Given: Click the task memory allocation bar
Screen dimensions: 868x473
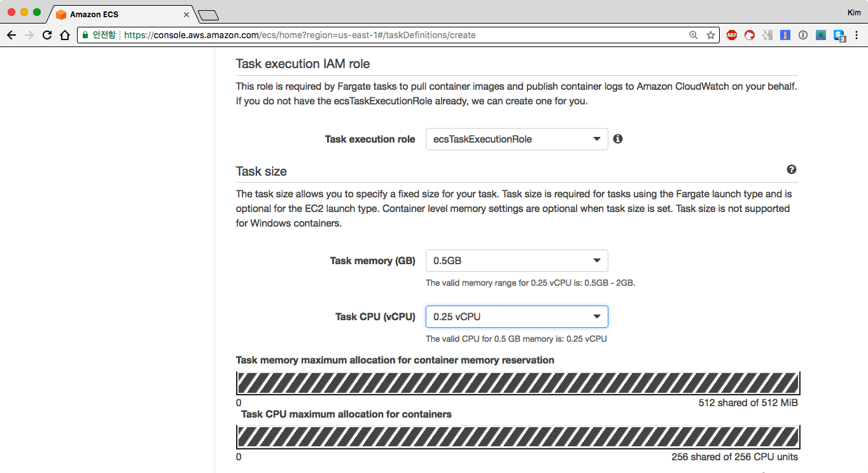Looking at the screenshot, I should pyautogui.click(x=517, y=383).
